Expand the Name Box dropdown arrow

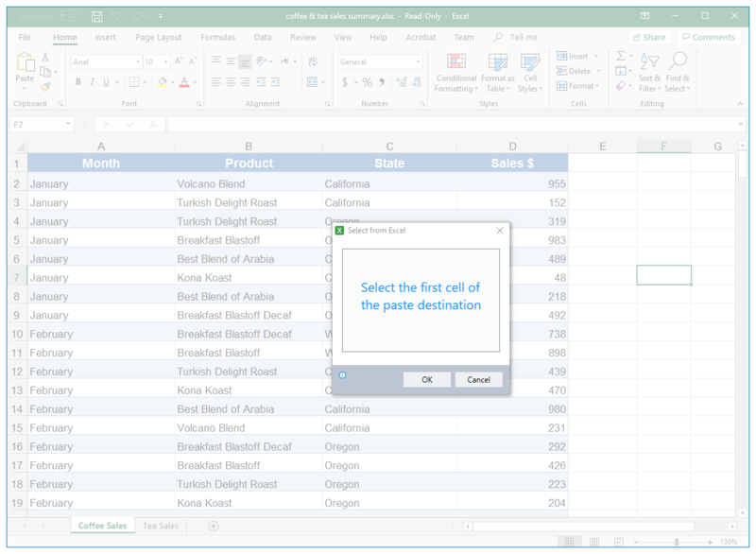[69, 124]
